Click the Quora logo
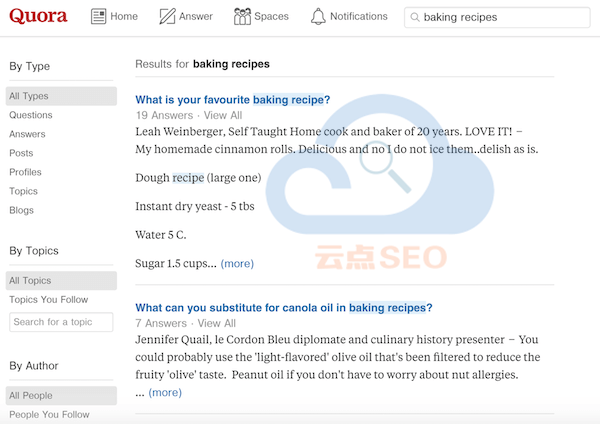The width and height of the screenshot is (600, 424). pyautogui.click(x=38, y=16)
